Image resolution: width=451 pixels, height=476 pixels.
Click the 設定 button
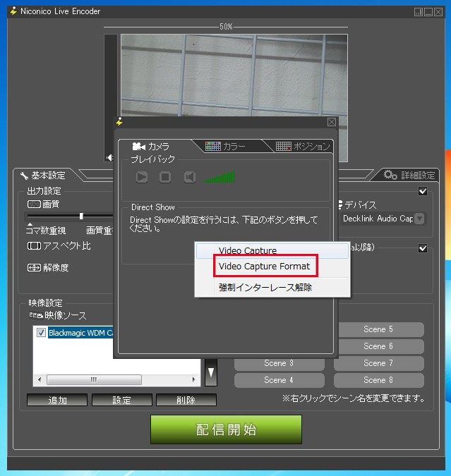(x=121, y=400)
